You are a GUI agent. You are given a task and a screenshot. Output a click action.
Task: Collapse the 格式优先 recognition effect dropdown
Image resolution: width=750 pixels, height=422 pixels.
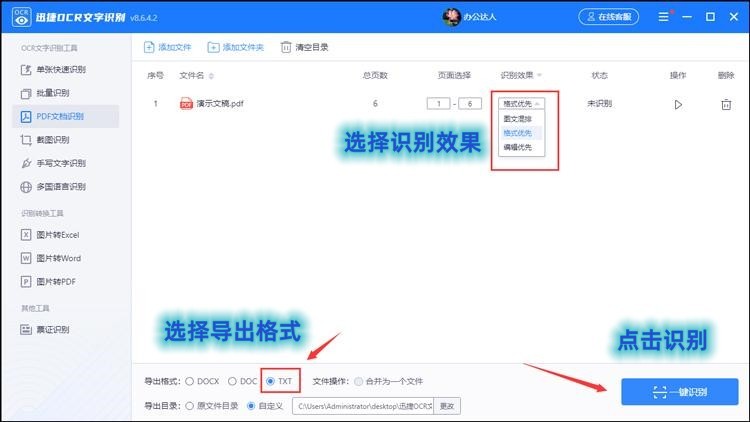[x=521, y=103]
